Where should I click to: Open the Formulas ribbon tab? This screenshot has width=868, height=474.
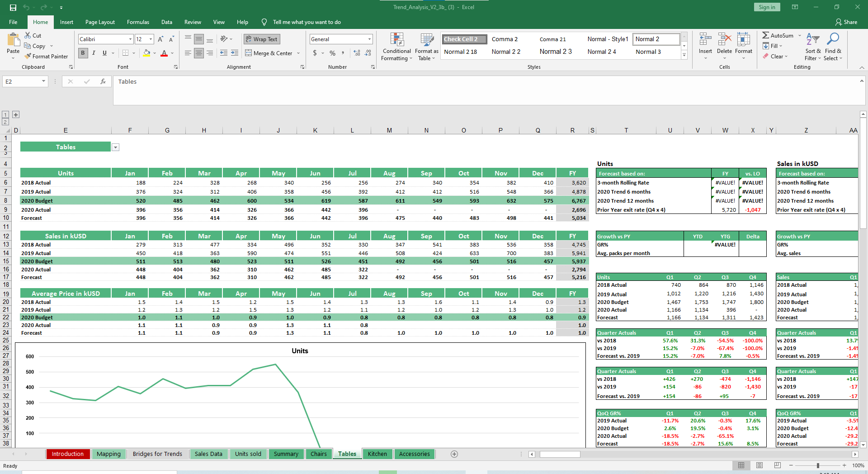point(138,22)
